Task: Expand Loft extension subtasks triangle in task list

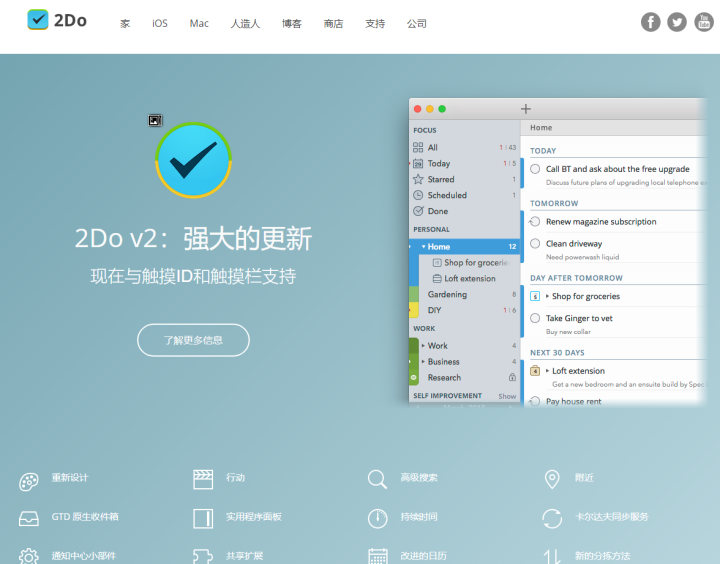Action: point(547,371)
